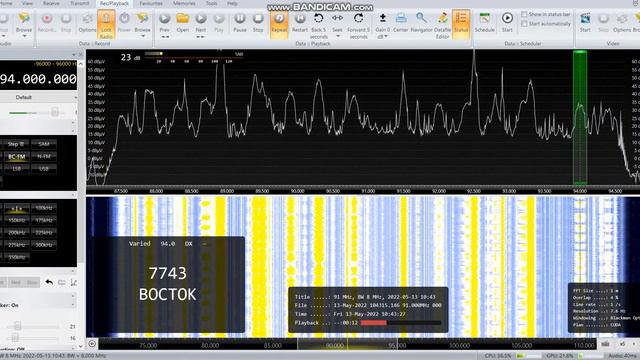
Task: Open the leftmost Browse dropdown arrow
Action: tap(24, 37)
